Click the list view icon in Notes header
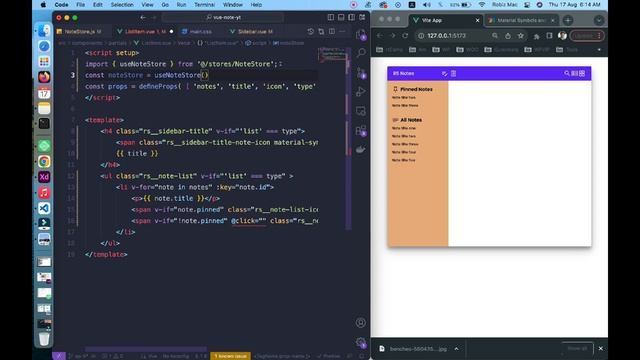 click(574, 73)
